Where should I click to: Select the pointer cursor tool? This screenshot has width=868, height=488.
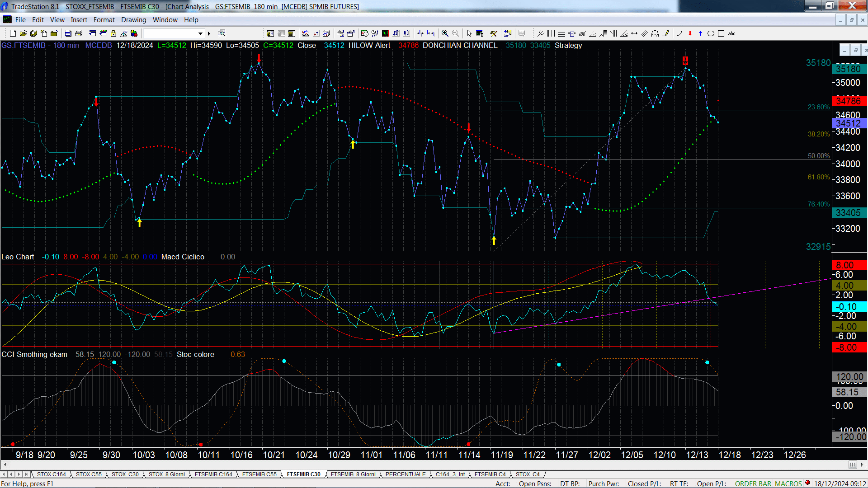pyautogui.click(x=469, y=33)
